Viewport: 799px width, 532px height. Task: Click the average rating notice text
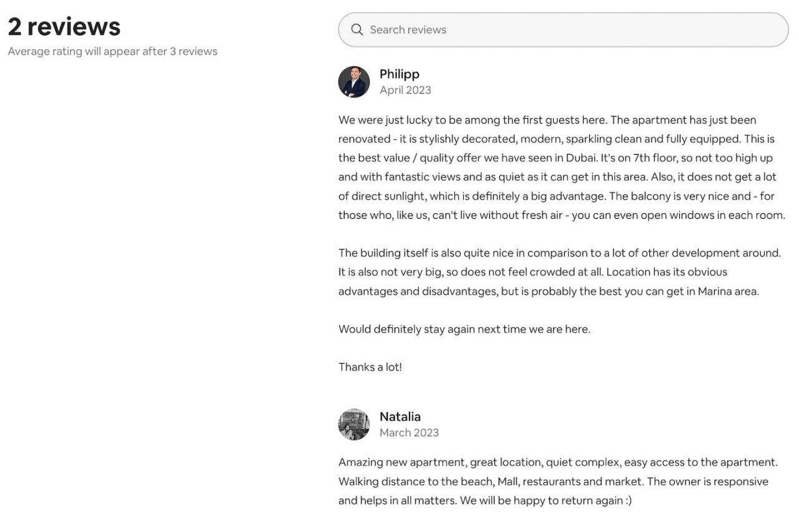click(x=112, y=51)
